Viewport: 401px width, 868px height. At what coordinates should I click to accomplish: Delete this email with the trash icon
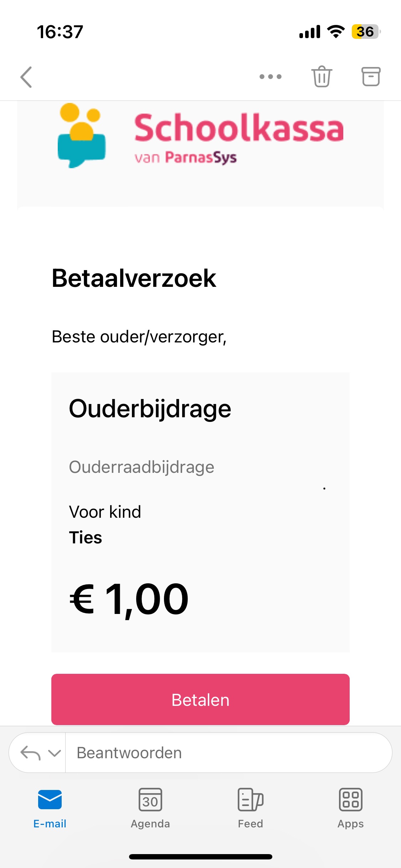[322, 77]
